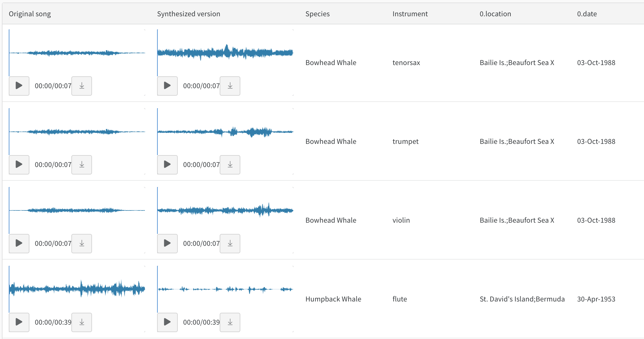Screen dimensions: 644x339
Task: Play original song in trumpet row
Action: tap(19, 164)
